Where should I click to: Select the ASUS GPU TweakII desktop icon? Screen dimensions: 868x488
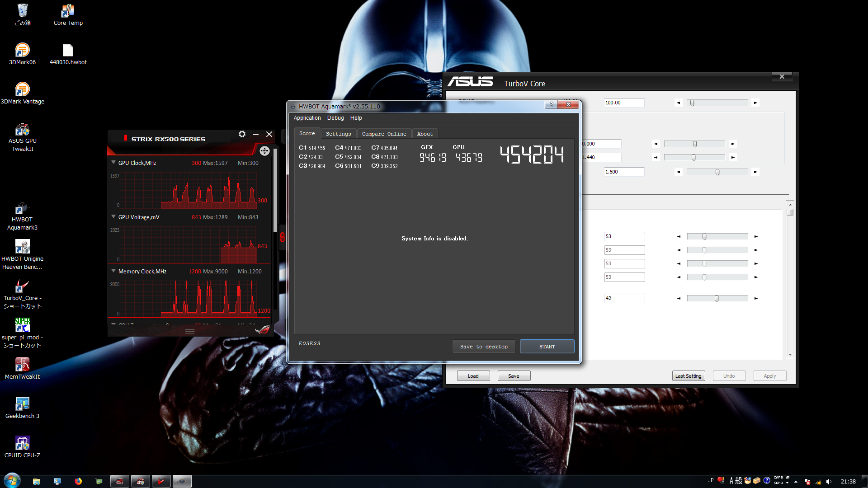click(23, 137)
